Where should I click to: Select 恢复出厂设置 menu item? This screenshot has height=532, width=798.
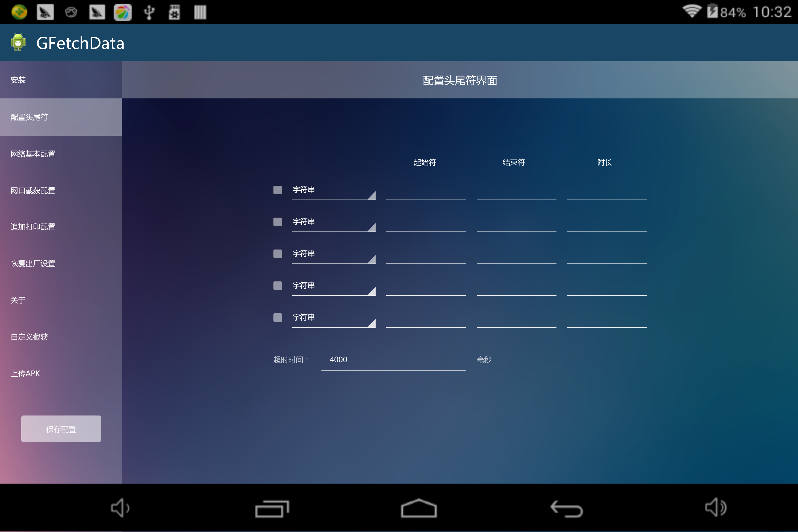[61, 263]
